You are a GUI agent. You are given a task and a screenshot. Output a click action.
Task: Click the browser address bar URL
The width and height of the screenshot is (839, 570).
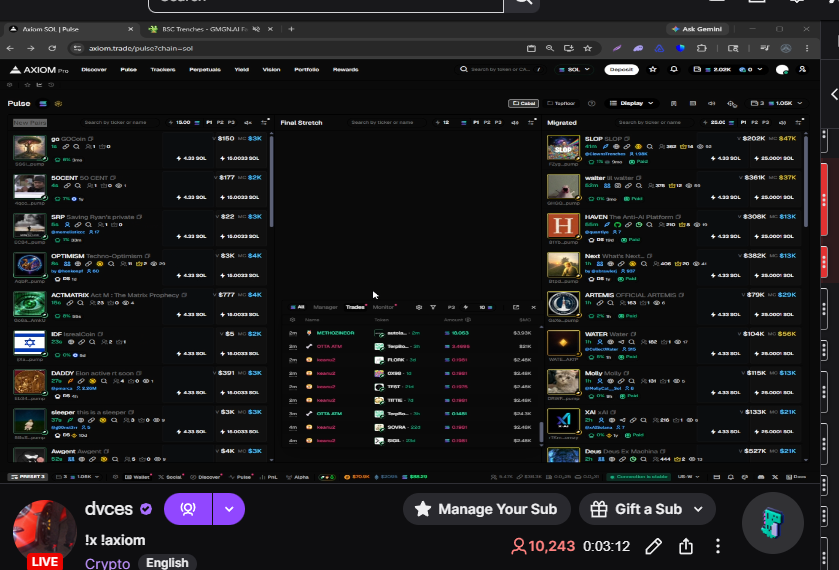141,48
